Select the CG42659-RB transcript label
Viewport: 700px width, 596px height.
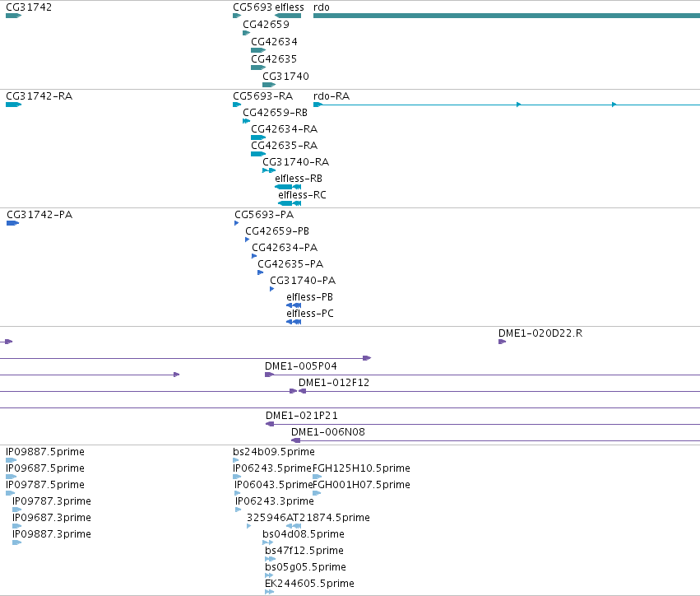[x=275, y=113]
